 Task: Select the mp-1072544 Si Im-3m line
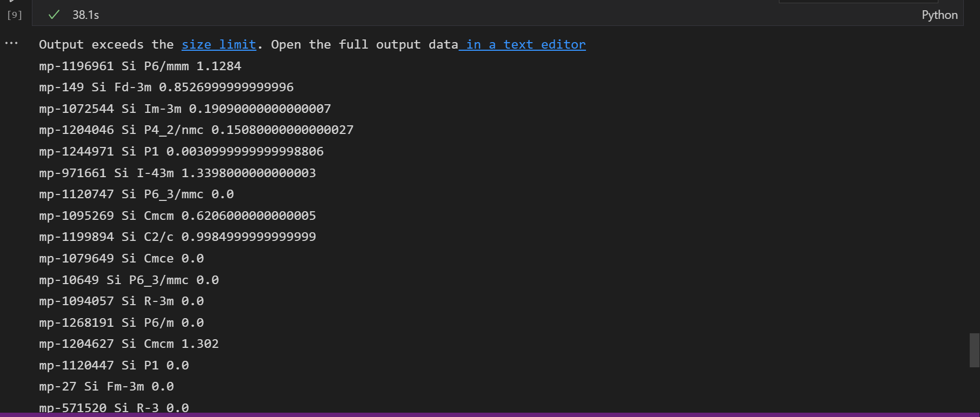(185, 109)
